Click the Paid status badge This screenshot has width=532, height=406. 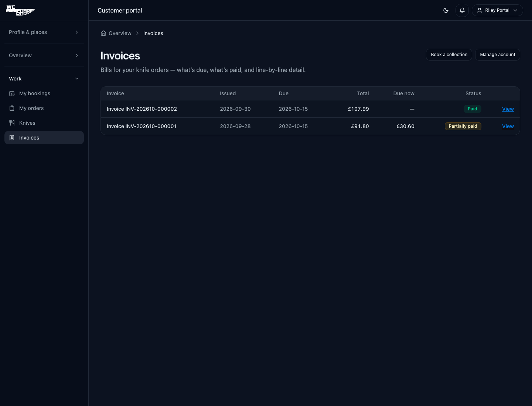point(473,109)
